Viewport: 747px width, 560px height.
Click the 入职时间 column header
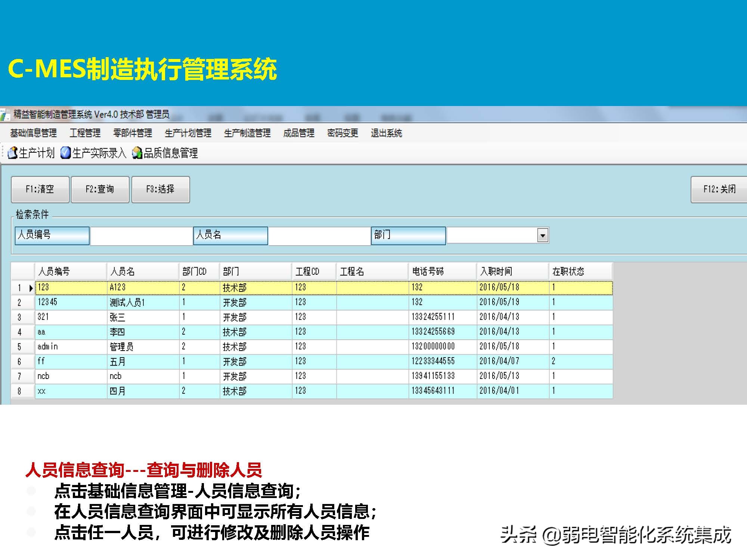[513, 271]
